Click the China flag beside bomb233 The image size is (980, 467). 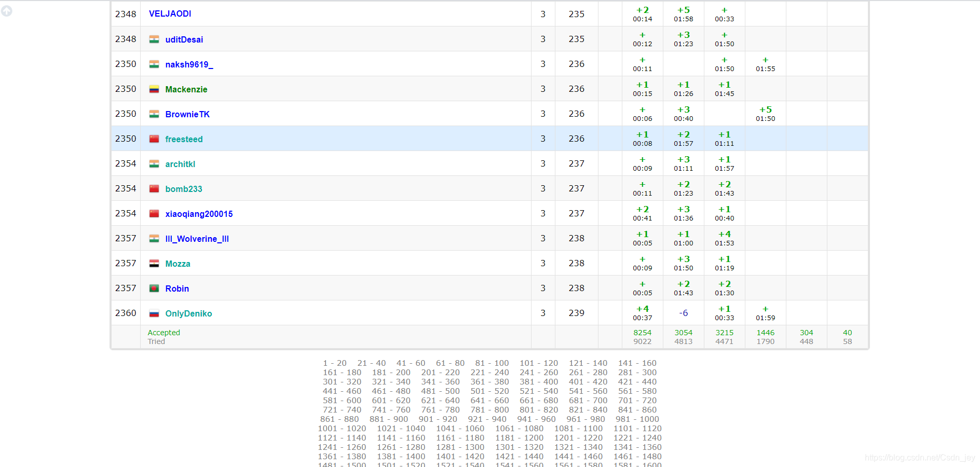click(154, 189)
